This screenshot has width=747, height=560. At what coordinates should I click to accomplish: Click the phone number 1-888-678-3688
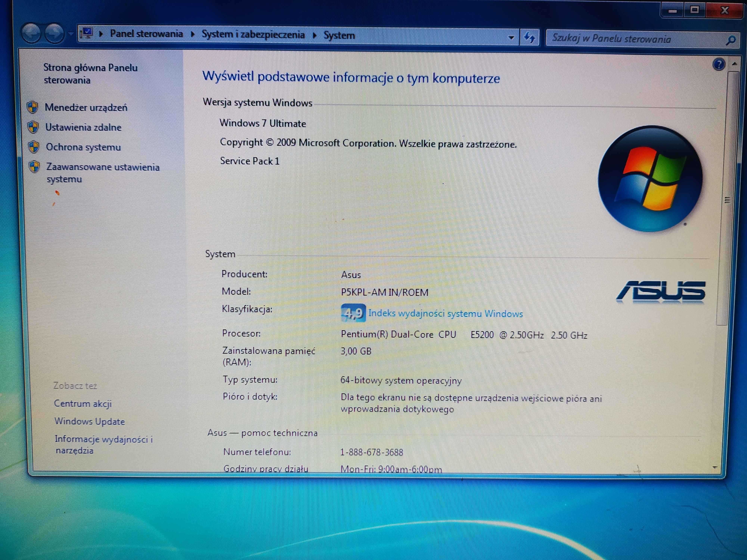(371, 452)
